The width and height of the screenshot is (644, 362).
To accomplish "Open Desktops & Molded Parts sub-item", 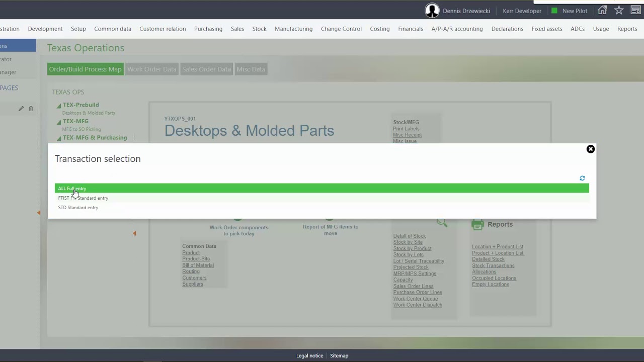I will pyautogui.click(x=89, y=113).
